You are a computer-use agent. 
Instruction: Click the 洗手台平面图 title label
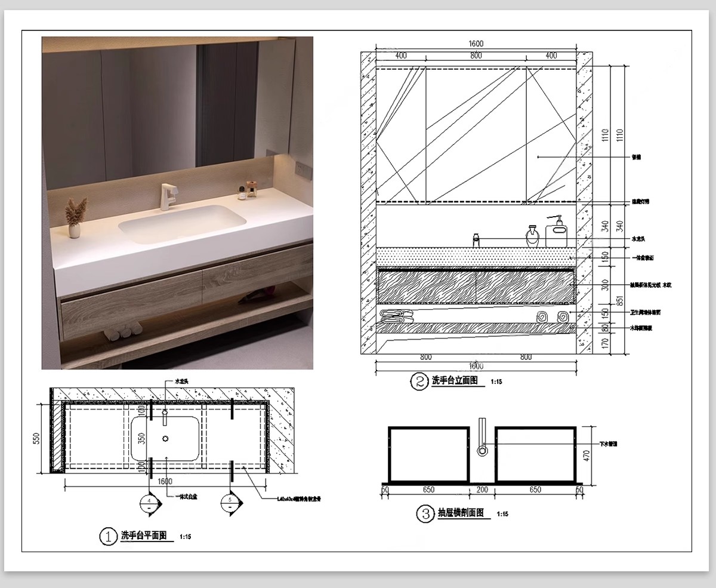pos(143,535)
